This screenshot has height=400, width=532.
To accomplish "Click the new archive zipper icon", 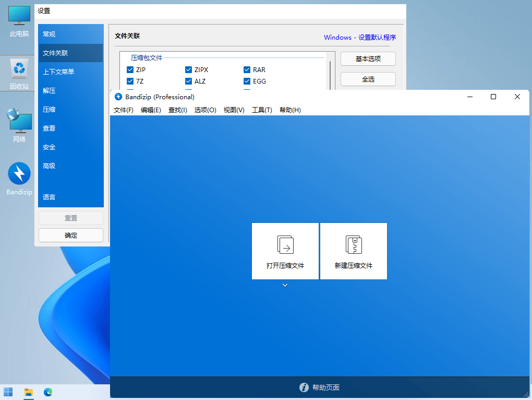I will pos(354,244).
